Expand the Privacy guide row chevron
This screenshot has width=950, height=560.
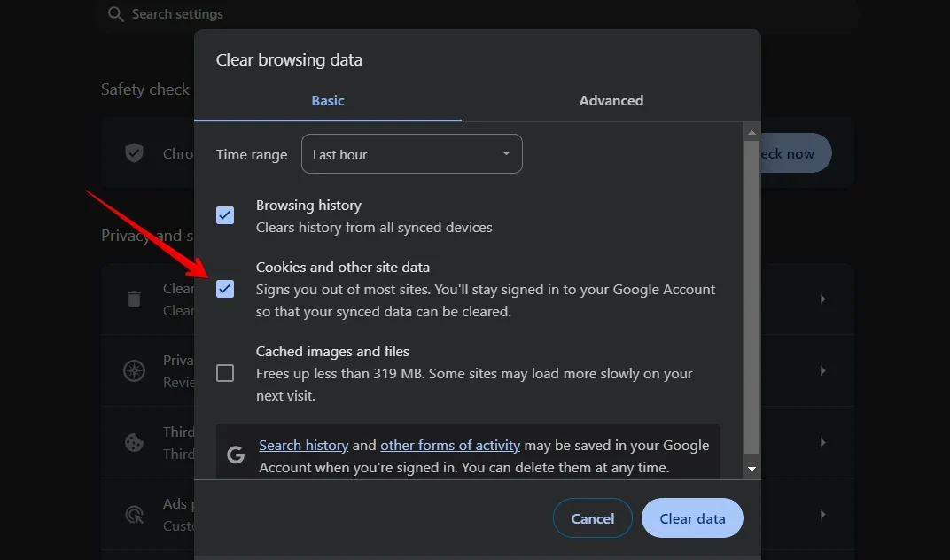coord(822,370)
